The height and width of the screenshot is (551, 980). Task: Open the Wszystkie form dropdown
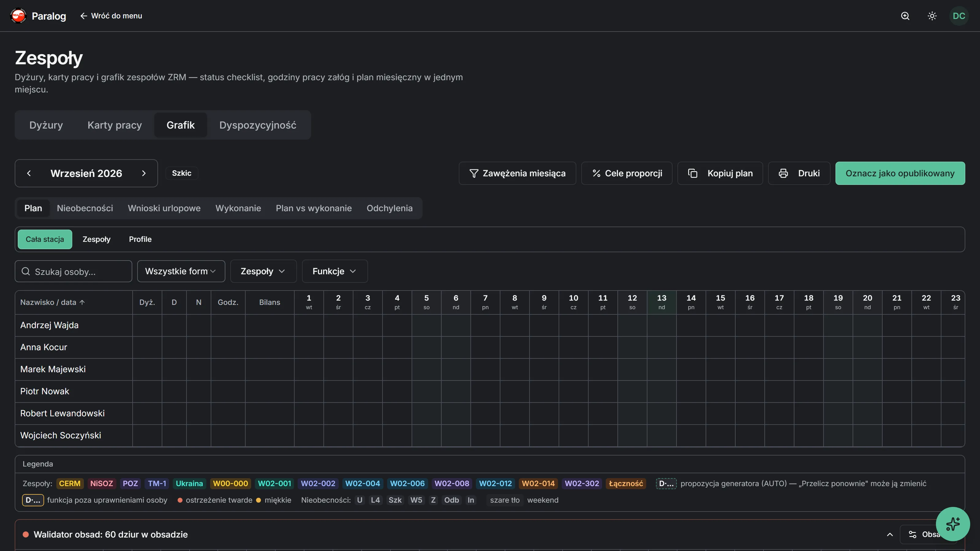[181, 272]
